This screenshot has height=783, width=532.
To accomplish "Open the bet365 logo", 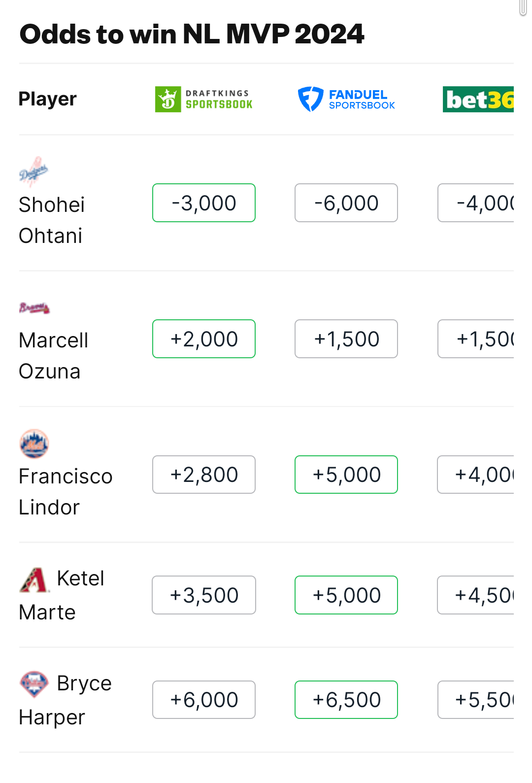I will click(478, 99).
